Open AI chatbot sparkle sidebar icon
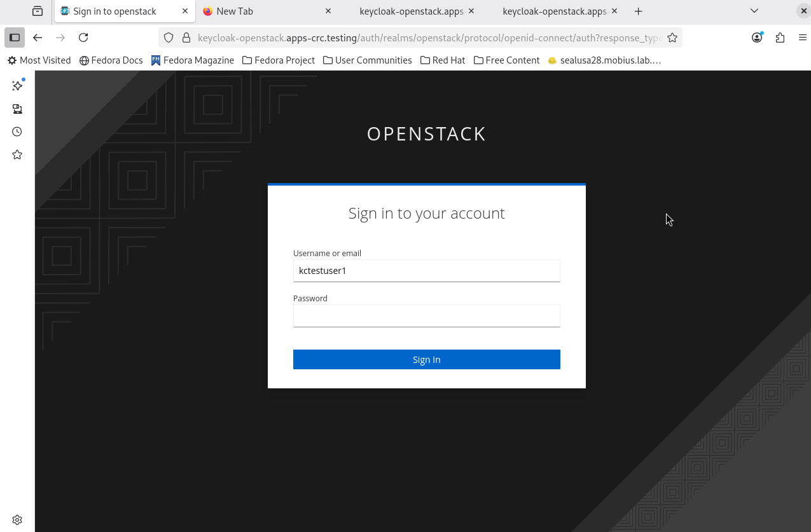 [x=17, y=86]
